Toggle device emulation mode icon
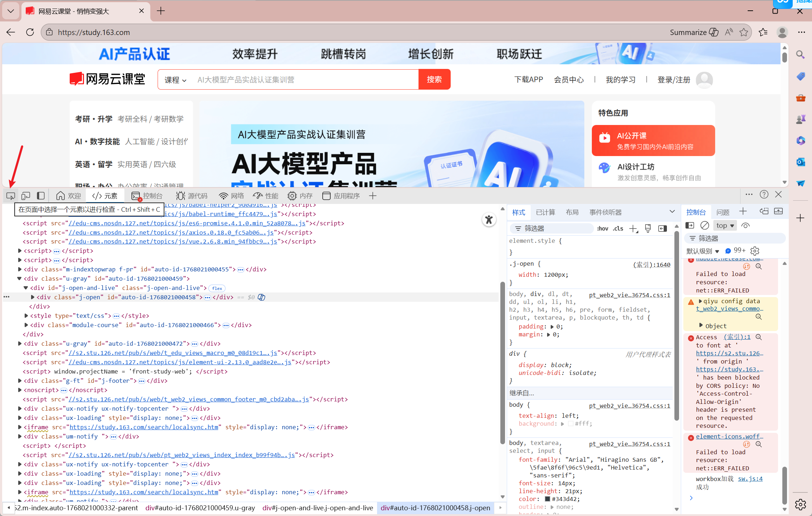The height and width of the screenshot is (516, 812). [25, 196]
